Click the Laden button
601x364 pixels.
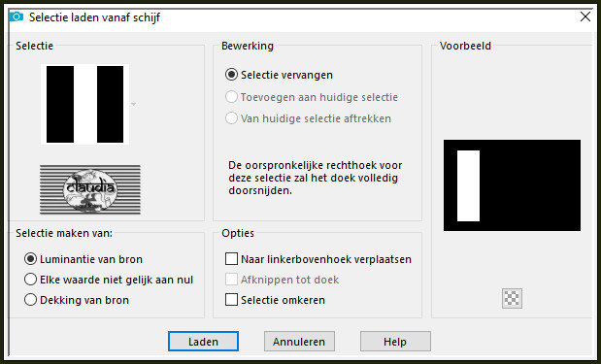pyautogui.click(x=203, y=342)
